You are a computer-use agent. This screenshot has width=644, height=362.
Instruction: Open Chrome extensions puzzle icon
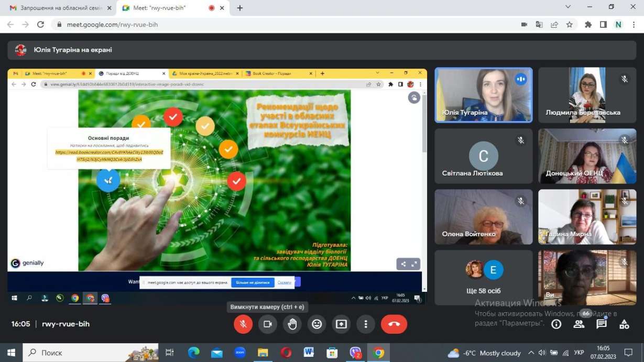pyautogui.click(x=588, y=25)
